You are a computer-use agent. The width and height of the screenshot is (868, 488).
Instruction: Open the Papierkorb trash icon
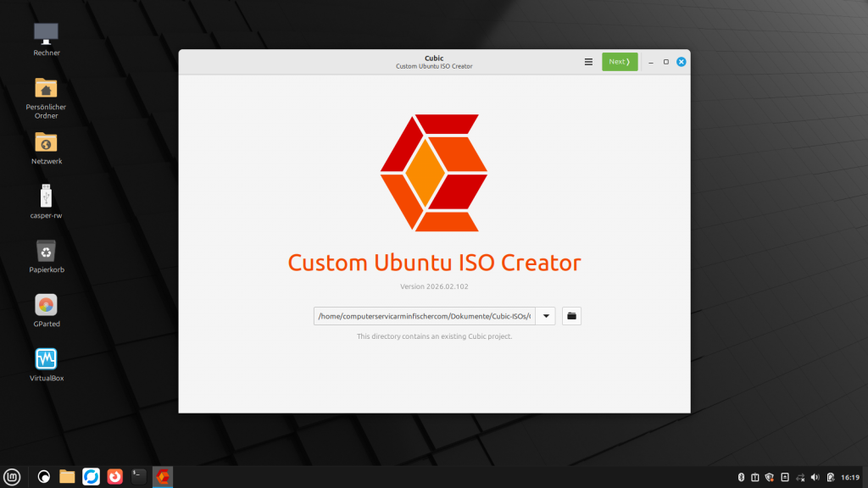[x=46, y=256]
